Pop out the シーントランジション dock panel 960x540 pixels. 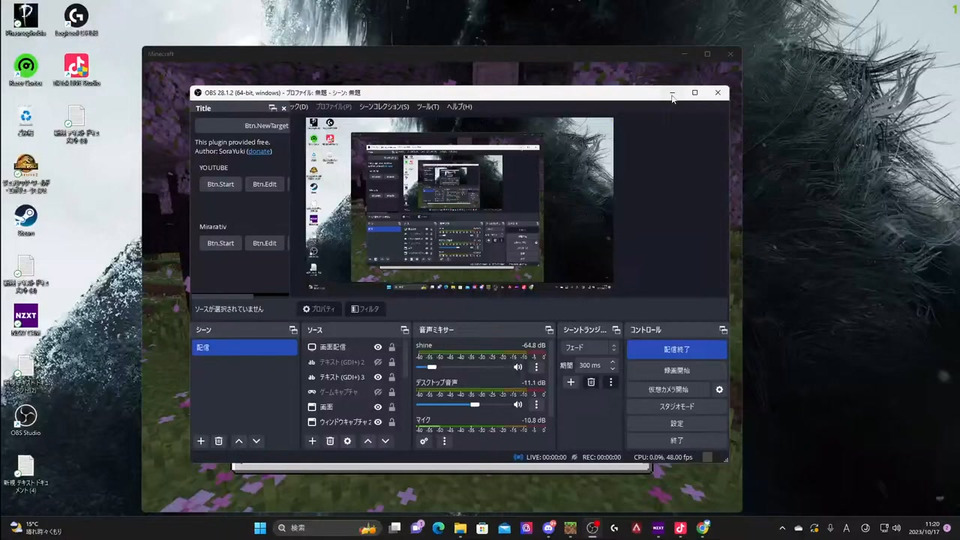[x=617, y=330]
